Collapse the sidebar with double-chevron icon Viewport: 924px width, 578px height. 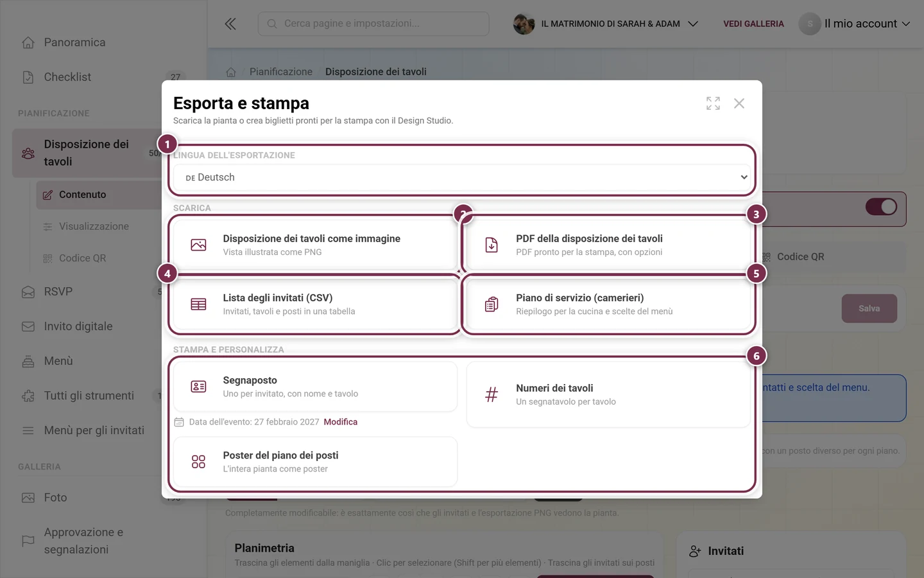[230, 24]
